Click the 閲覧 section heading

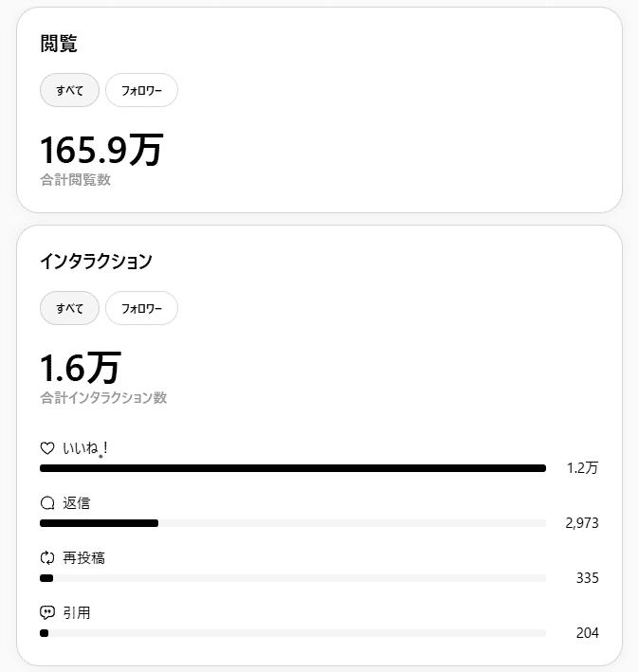[x=59, y=44]
